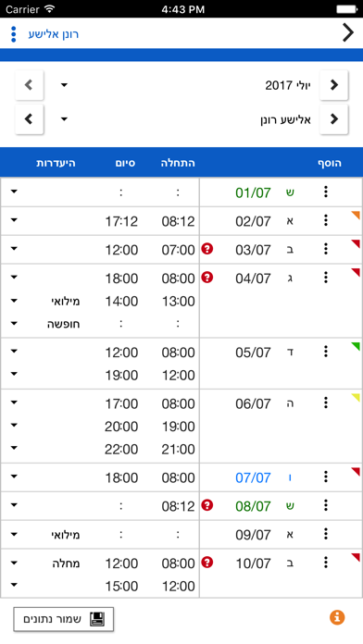Go to the next month with the left arrow

pyautogui.click(x=30, y=85)
